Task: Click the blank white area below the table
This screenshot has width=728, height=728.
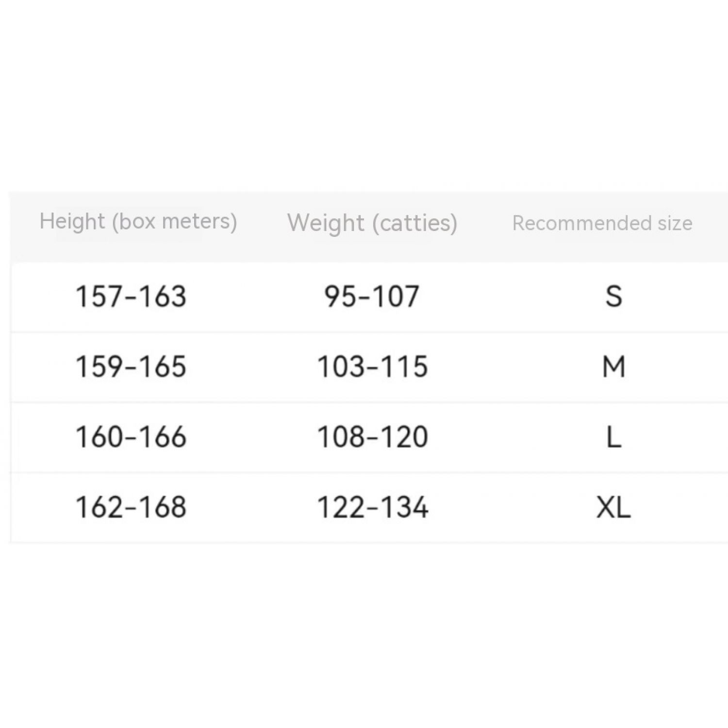Action: point(364,631)
